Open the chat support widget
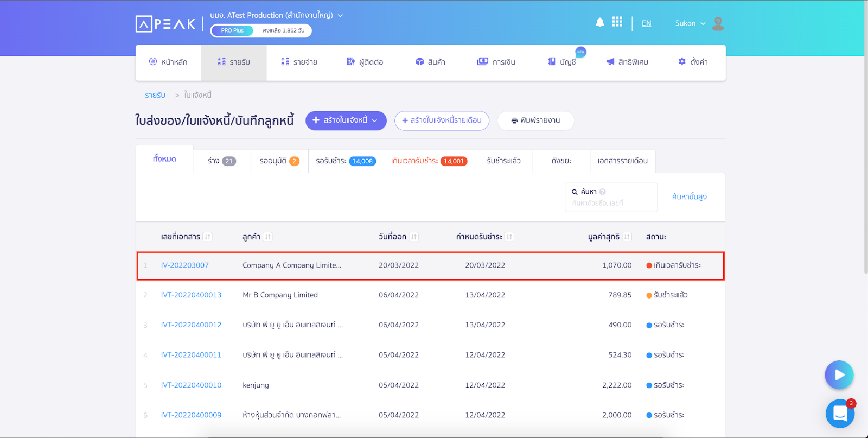This screenshot has height=438, width=868. point(840,414)
